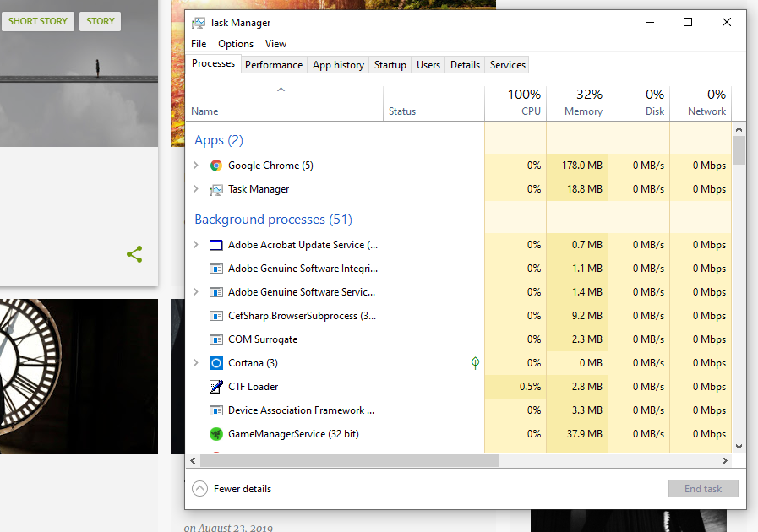Switch to the Details tab

(465, 65)
